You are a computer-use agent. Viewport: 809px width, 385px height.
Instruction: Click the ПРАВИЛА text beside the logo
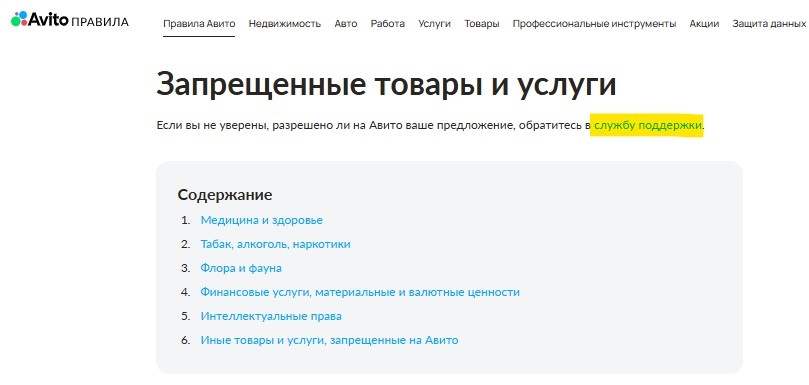[100, 22]
